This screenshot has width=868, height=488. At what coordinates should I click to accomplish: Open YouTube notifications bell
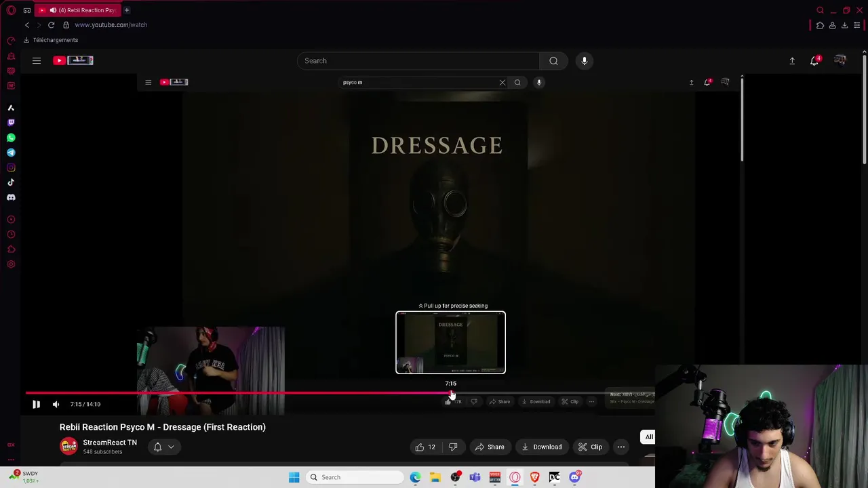(x=815, y=61)
